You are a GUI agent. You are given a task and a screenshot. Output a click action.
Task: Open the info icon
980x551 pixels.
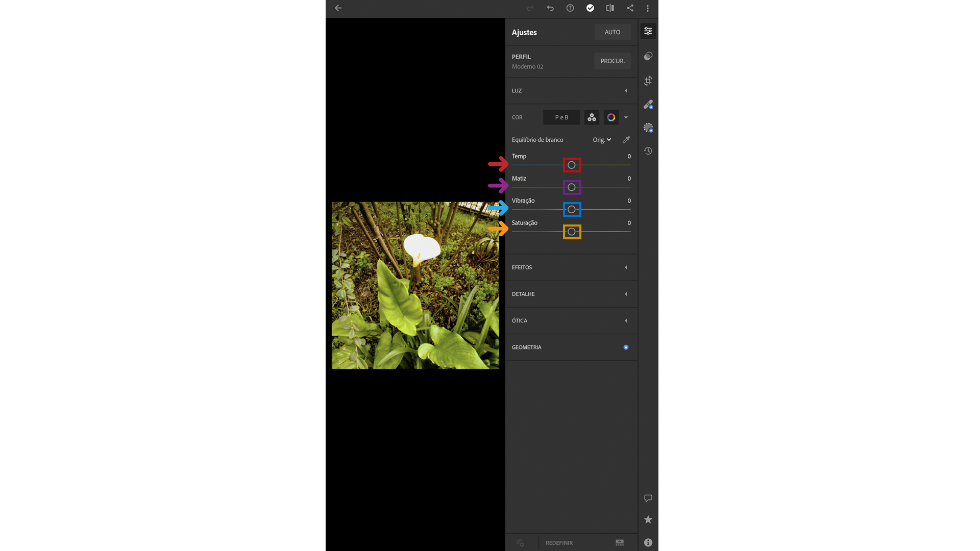tap(648, 542)
